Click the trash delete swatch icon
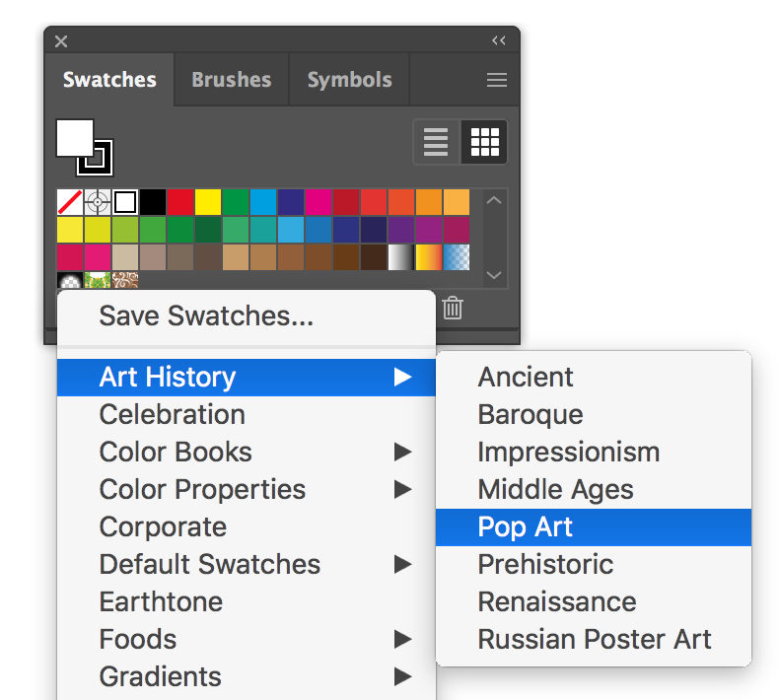The image size is (779, 700). pos(453,308)
